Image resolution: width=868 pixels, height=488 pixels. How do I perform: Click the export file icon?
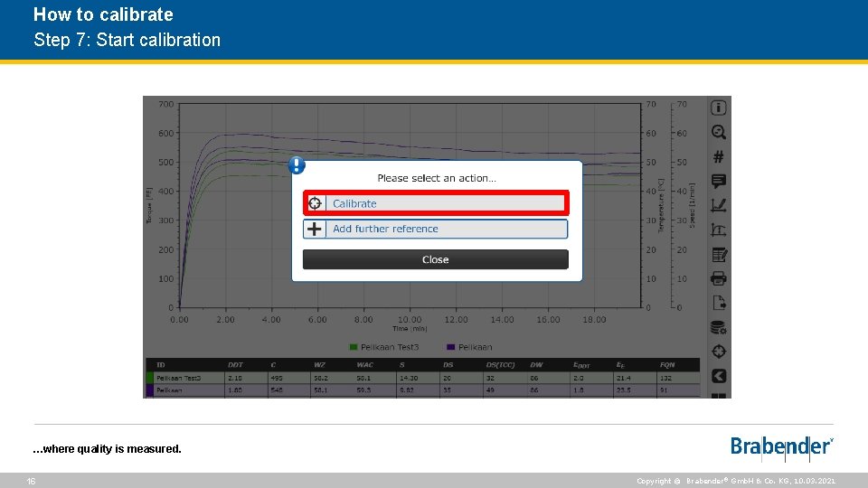click(x=719, y=303)
